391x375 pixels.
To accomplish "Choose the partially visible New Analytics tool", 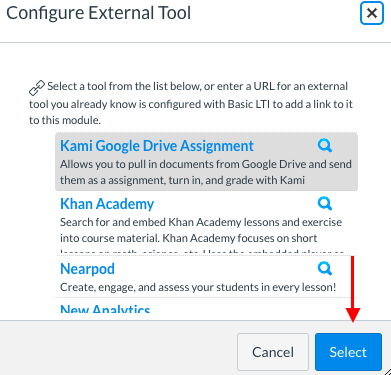I will point(105,309).
